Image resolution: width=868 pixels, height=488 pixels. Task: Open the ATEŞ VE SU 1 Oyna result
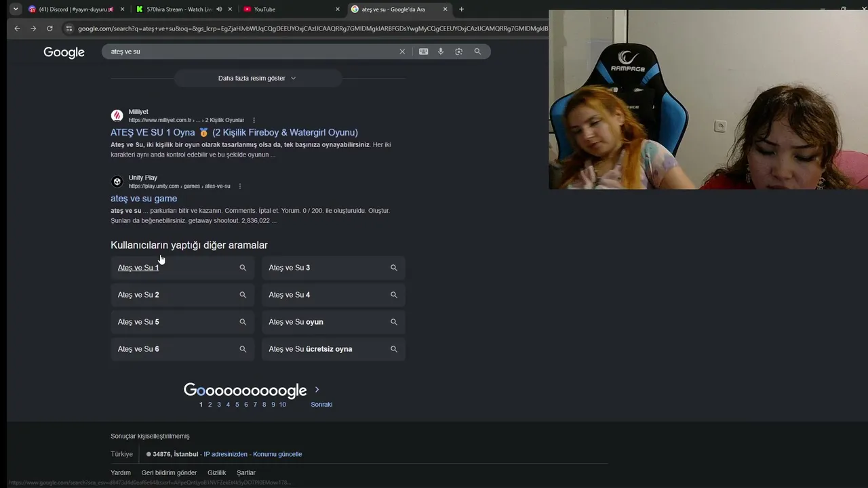[234, 132]
